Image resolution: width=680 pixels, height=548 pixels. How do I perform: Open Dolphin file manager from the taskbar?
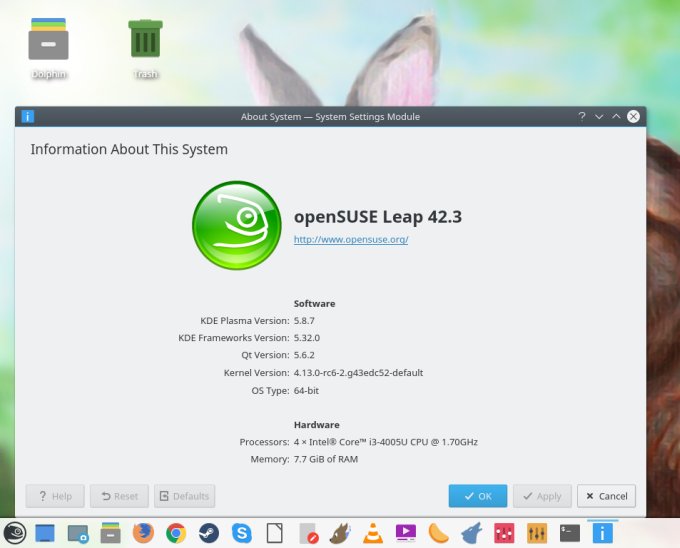pos(111,533)
